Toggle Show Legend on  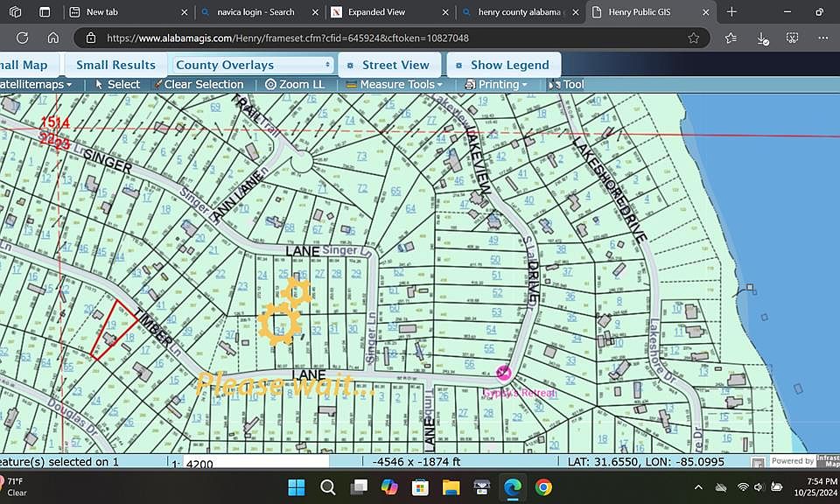pyautogui.click(x=502, y=65)
